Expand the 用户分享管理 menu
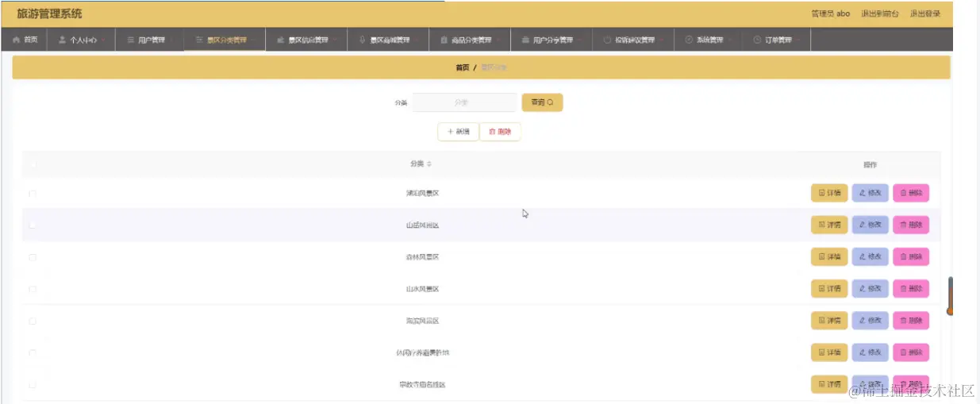Screen dimensions: 980x404 pos(551,40)
